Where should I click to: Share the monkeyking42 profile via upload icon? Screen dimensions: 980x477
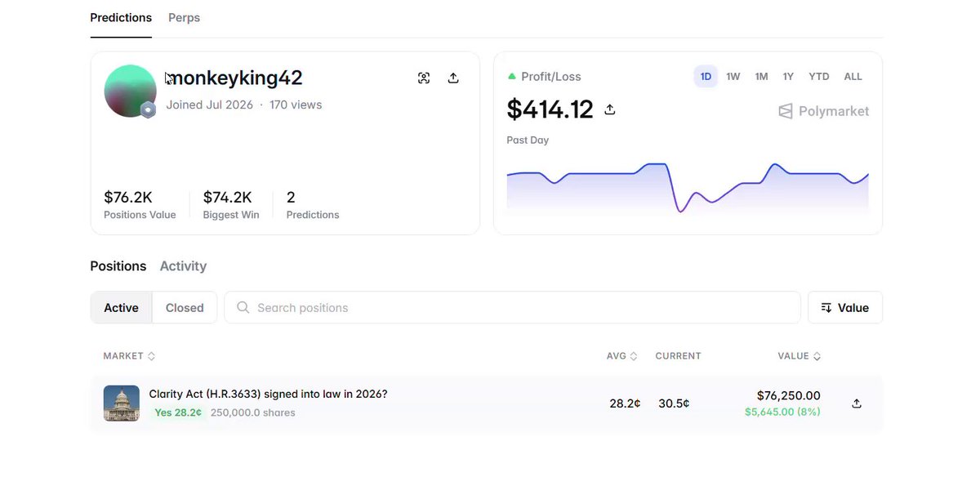click(453, 78)
